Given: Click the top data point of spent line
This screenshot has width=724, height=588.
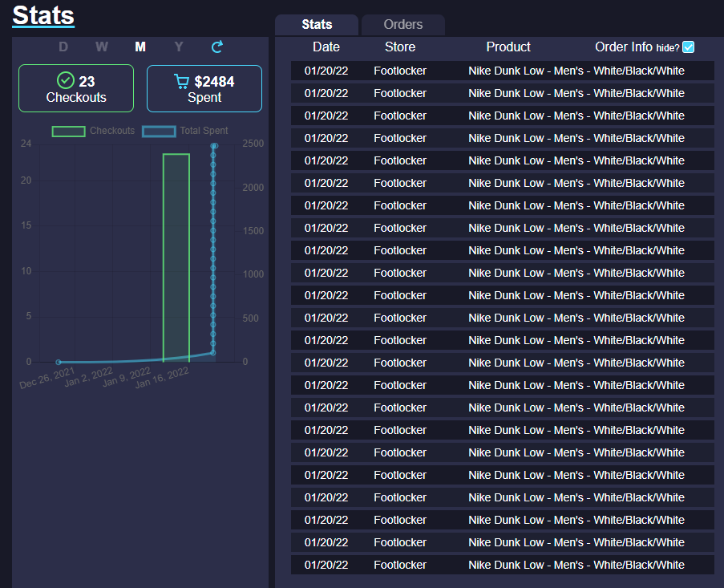Looking at the screenshot, I should (214, 145).
